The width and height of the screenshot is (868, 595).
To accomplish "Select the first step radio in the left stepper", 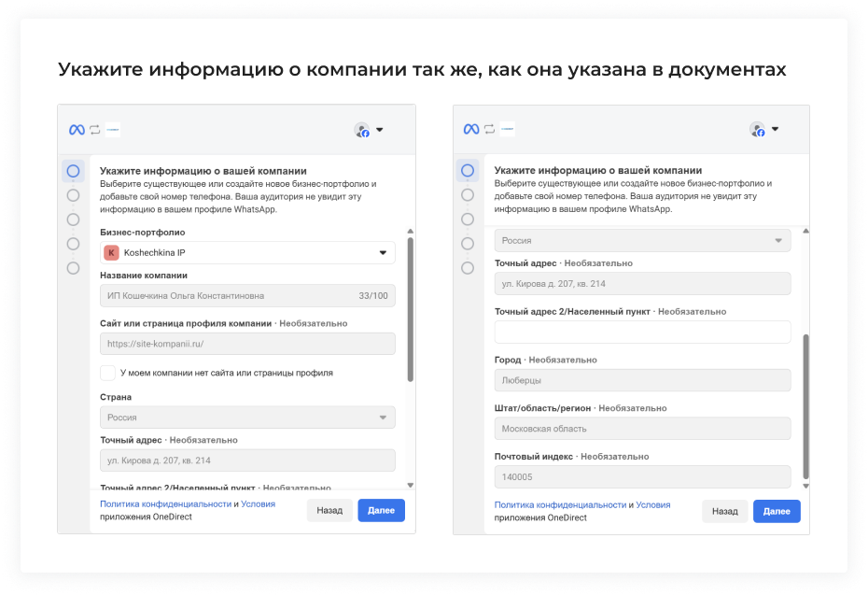I will pos(75,171).
